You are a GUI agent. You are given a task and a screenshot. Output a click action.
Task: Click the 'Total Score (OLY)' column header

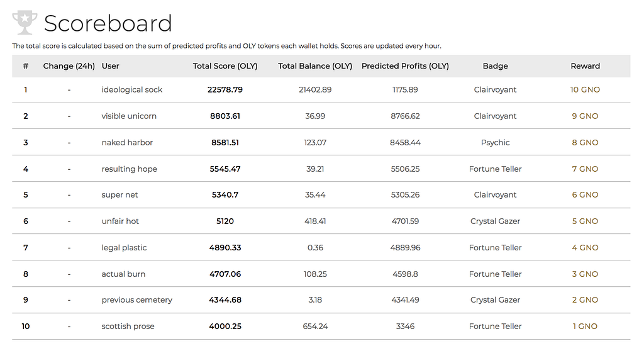225,66
